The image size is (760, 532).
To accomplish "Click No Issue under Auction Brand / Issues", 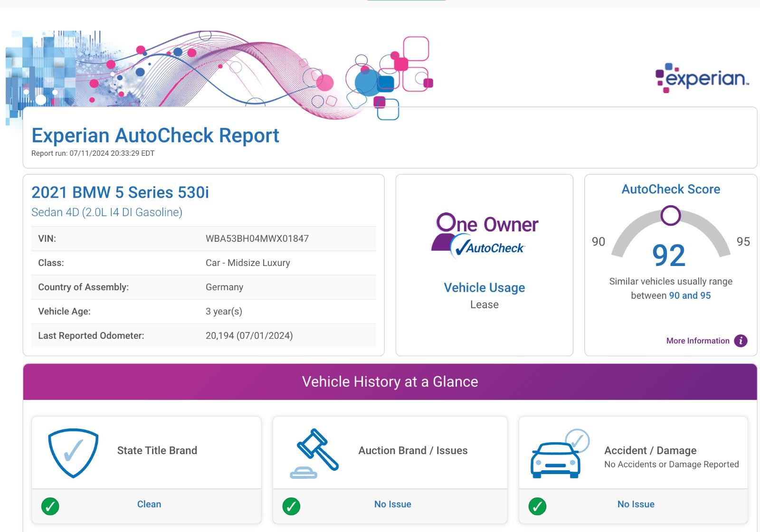I will pyautogui.click(x=393, y=504).
